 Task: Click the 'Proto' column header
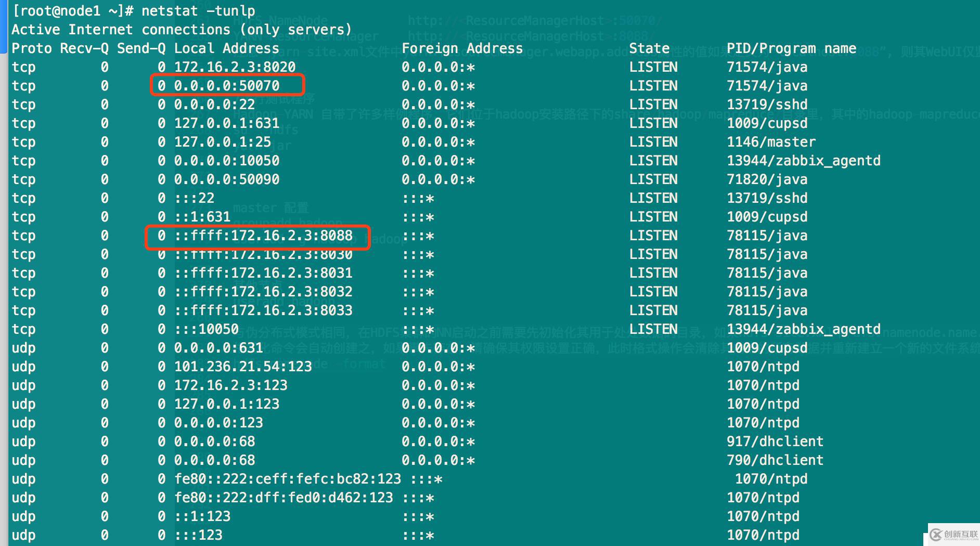click(32, 48)
